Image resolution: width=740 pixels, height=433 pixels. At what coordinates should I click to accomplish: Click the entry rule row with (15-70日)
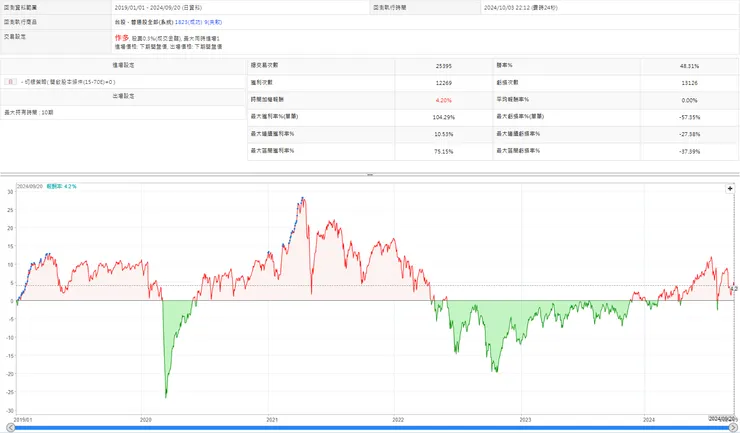tap(123, 82)
